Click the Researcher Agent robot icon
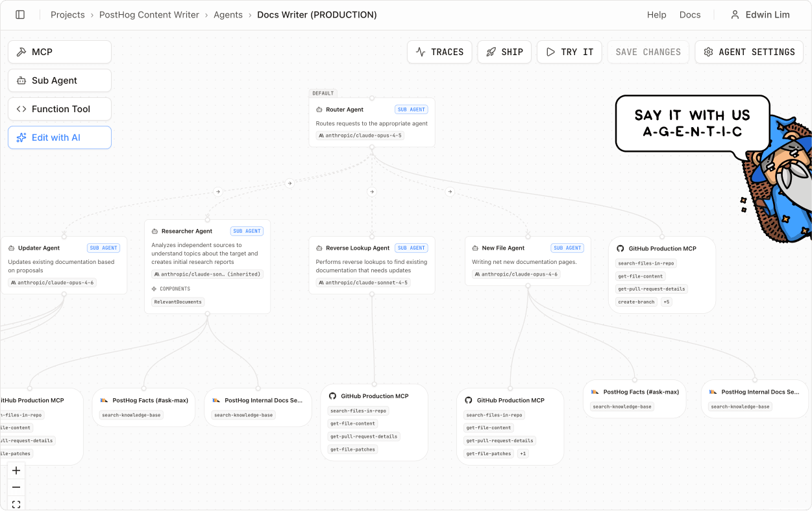The width and height of the screenshot is (812, 511). pyautogui.click(x=155, y=231)
